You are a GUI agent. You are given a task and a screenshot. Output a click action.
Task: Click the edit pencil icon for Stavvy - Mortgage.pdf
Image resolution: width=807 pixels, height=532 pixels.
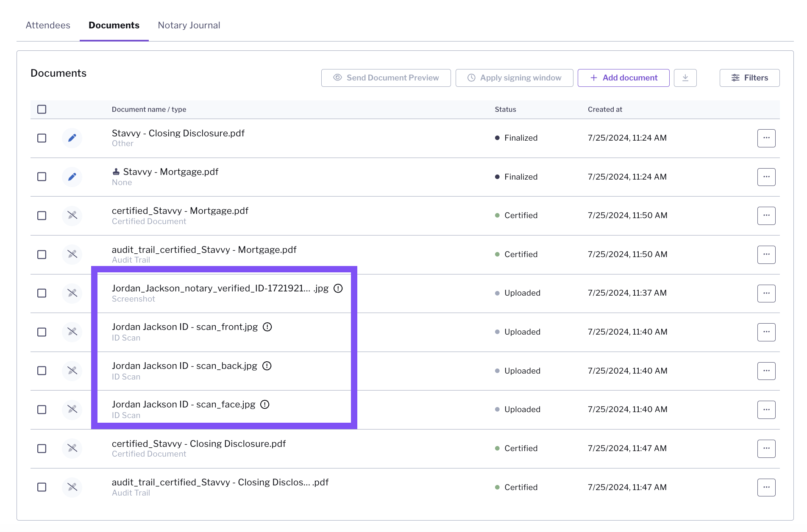(x=72, y=177)
